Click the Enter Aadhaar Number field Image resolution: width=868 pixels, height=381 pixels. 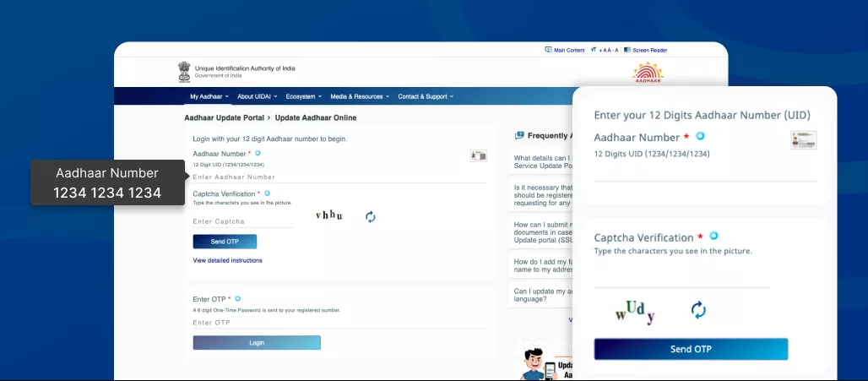tap(339, 177)
